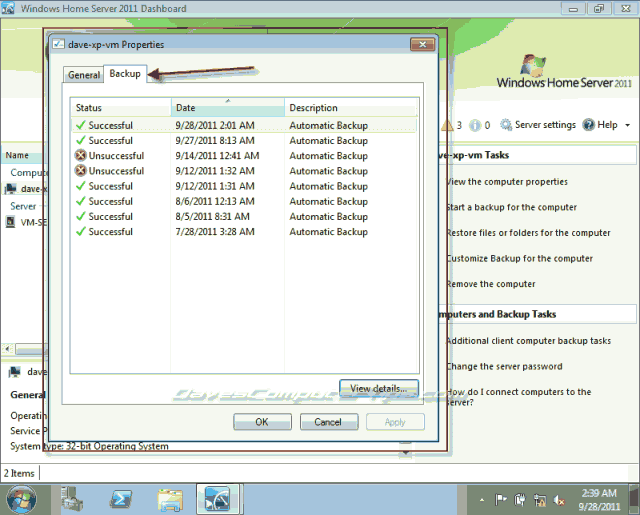Open the Windows Start orb
640x515 pixels.
click(x=21, y=499)
